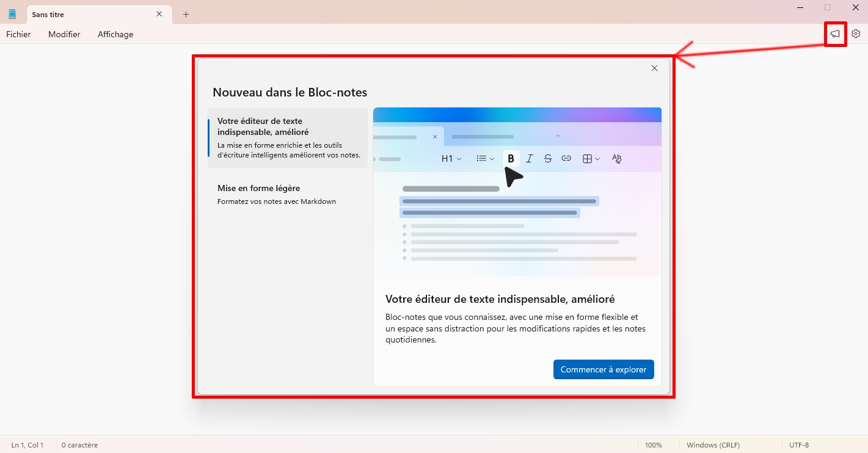868x453 pixels.
Task: Click Windows (CRLF) line ending indicator
Action: point(713,445)
